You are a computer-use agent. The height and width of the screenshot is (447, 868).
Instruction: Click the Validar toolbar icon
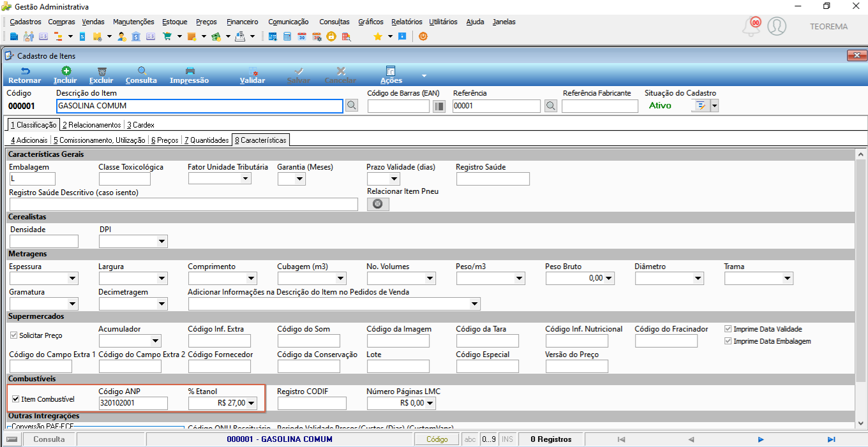click(x=253, y=71)
